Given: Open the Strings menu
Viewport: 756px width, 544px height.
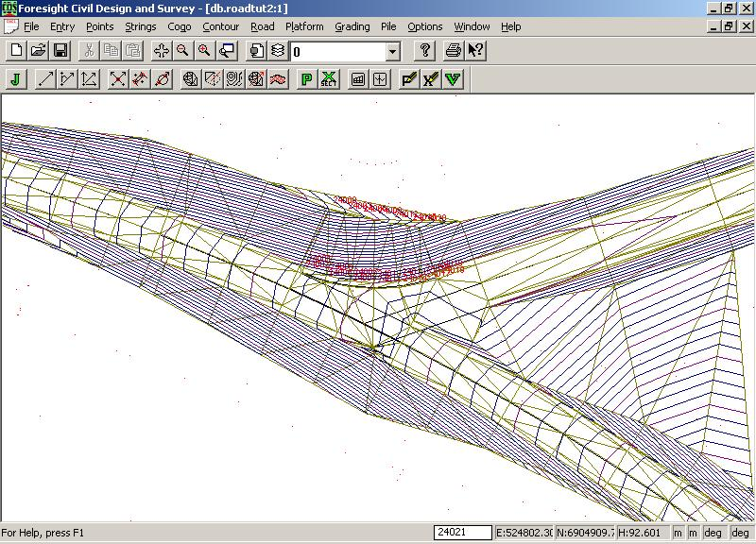Looking at the screenshot, I should coord(141,26).
